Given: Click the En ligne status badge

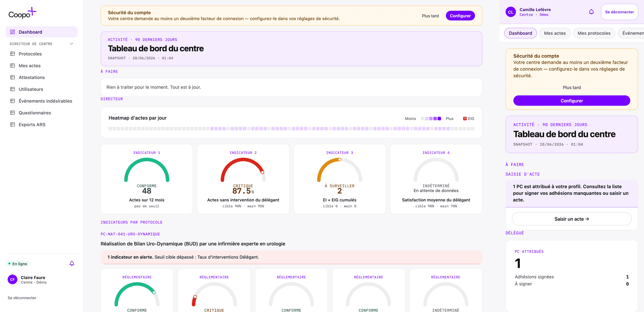Looking at the screenshot, I should pyautogui.click(x=18, y=264).
